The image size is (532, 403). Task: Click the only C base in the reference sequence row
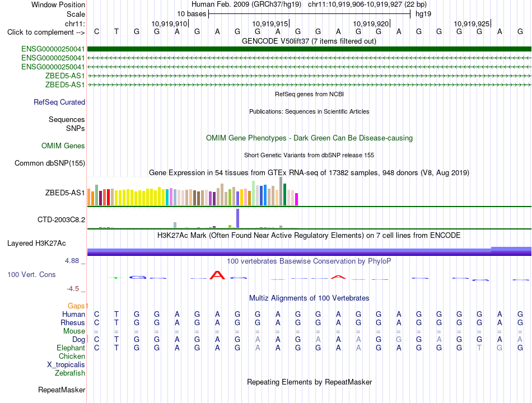(97, 32)
